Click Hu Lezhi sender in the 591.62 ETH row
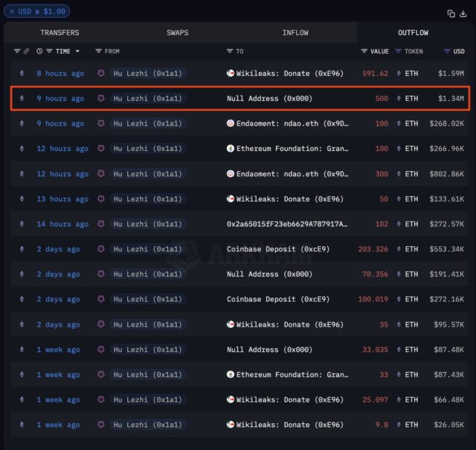476x450 pixels. coord(147,74)
